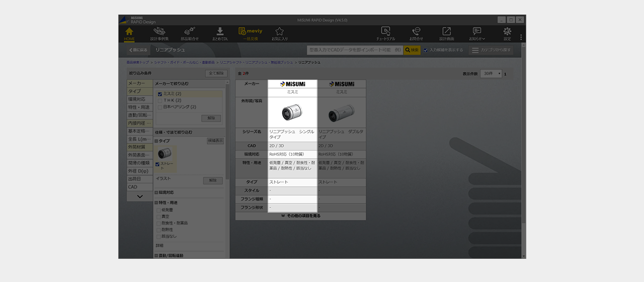The width and height of the screenshot is (644, 282).
Task: Go to the HOME icon in toolbar
Action: pyautogui.click(x=129, y=34)
